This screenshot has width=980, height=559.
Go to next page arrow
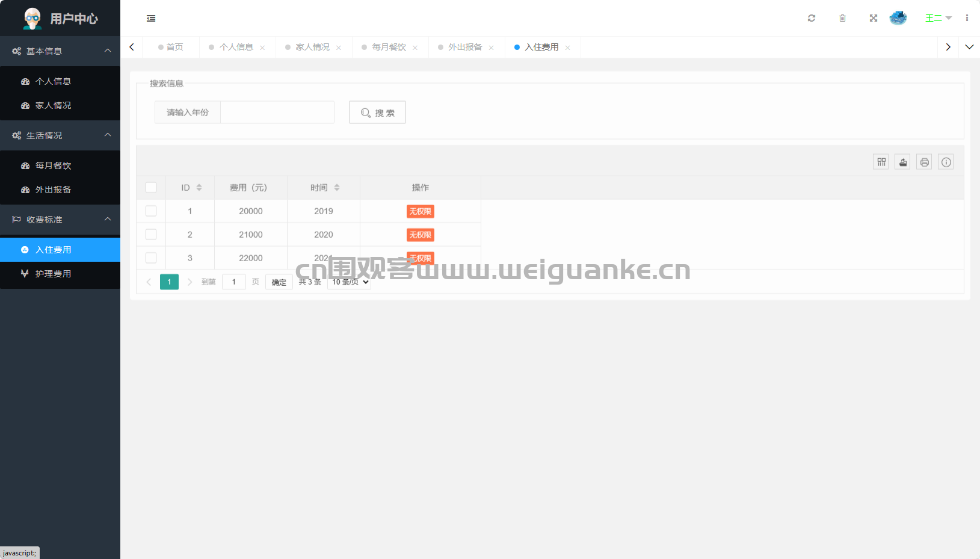190,282
